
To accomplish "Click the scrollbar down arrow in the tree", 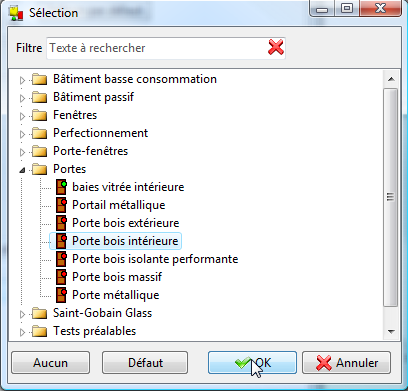I will 391,332.
